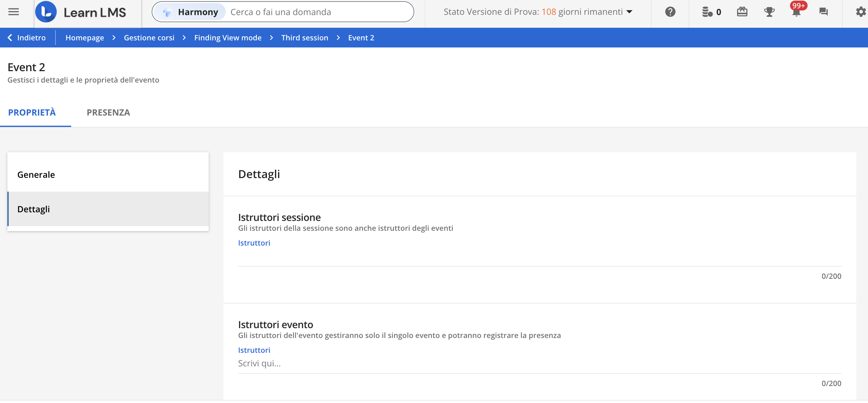Open the hamburger main menu
Viewport: 868px width, 403px height.
pyautogui.click(x=14, y=12)
